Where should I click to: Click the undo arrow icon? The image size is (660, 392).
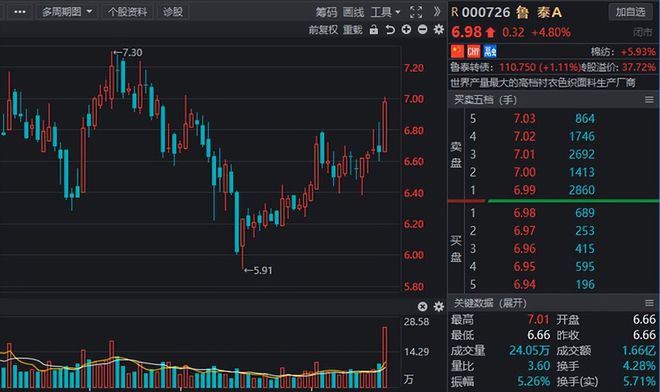pos(390,29)
